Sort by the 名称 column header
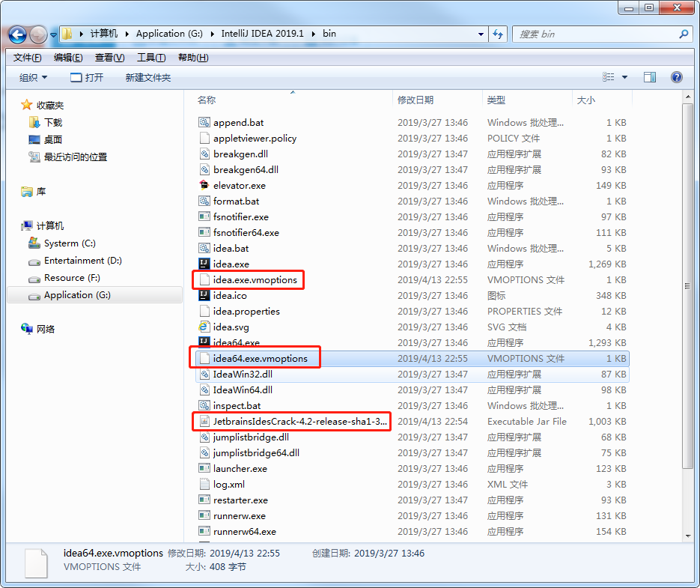Viewport: 700px width, 588px height. tap(206, 100)
